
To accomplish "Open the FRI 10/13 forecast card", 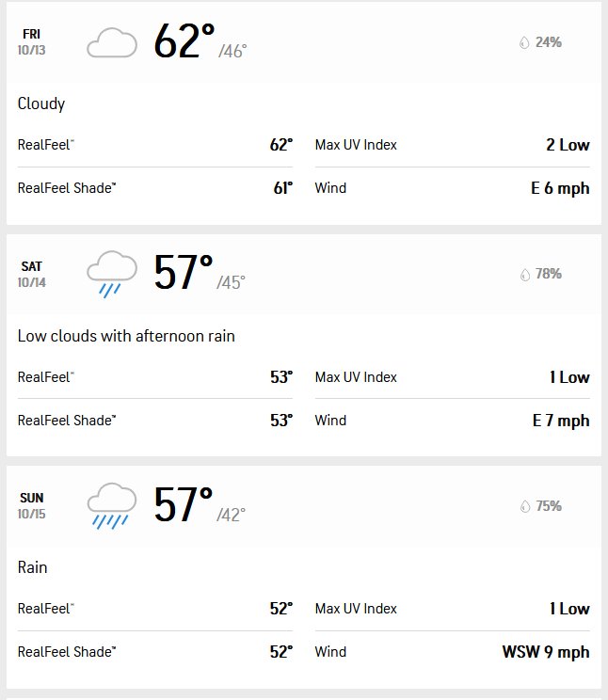I will [304, 114].
